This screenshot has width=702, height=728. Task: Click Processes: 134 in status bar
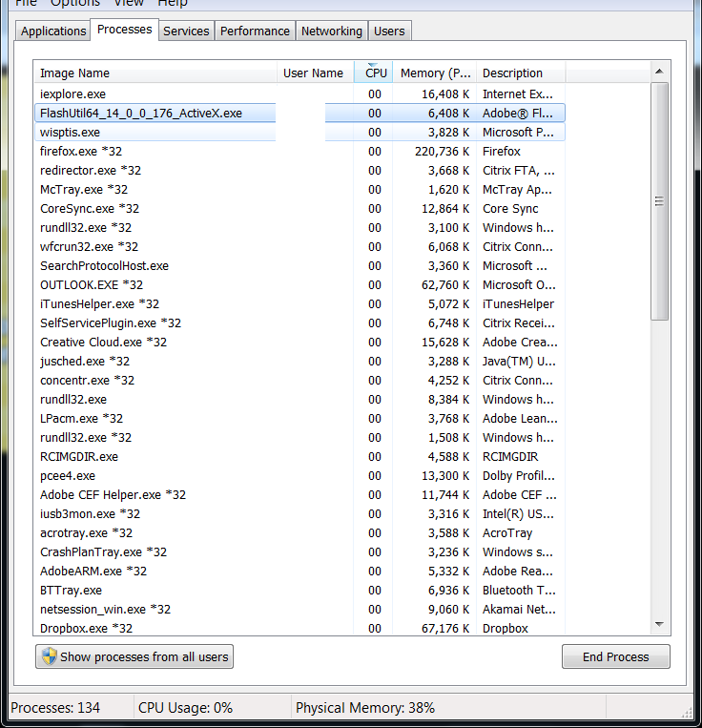55,708
